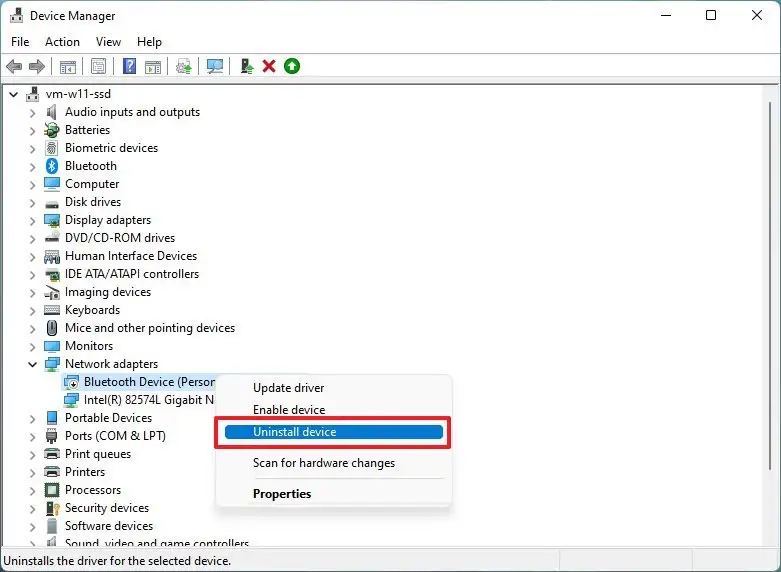Screen dimensions: 781x572
Task: Collapse the Network adapters category
Action: [33, 364]
